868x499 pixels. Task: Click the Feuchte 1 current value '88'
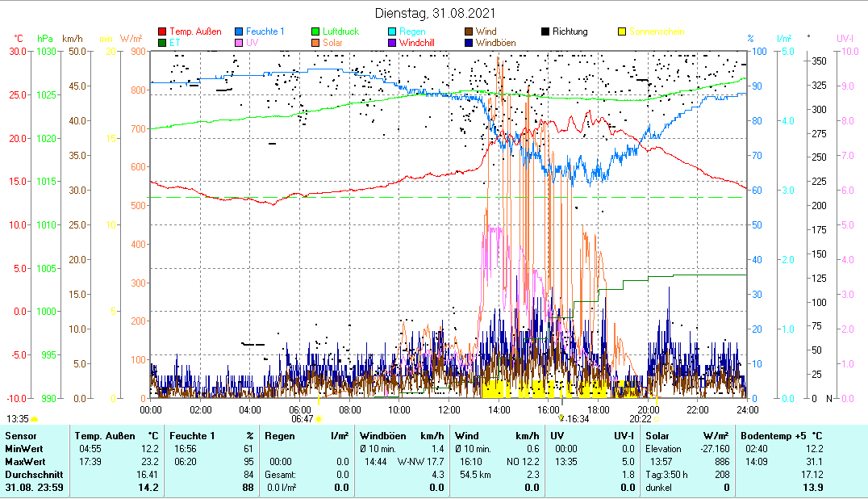(248, 488)
